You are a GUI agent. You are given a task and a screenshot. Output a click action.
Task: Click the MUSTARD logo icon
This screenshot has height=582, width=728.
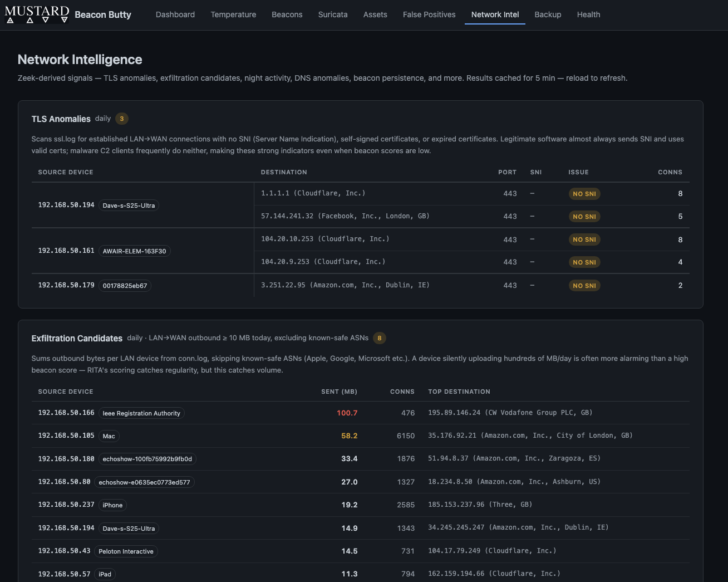click(37, 14)
